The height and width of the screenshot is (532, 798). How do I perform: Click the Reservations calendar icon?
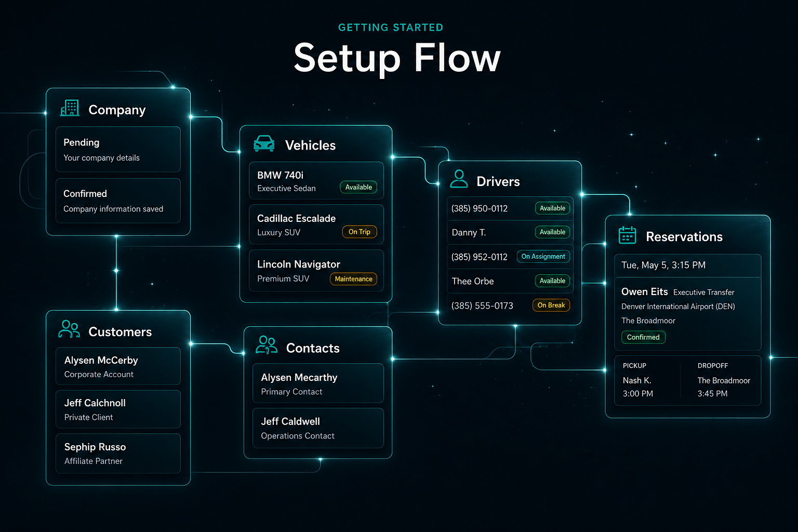[627, 235]
